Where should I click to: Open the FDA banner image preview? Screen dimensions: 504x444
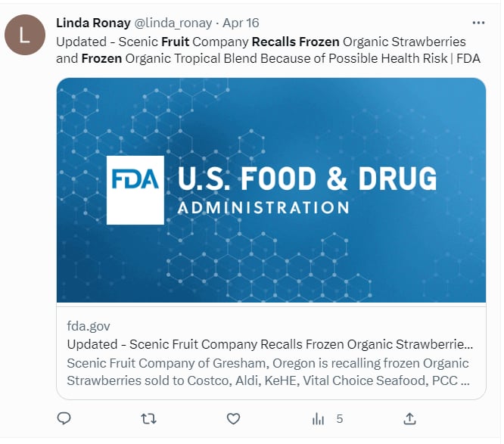click(271, 190)
